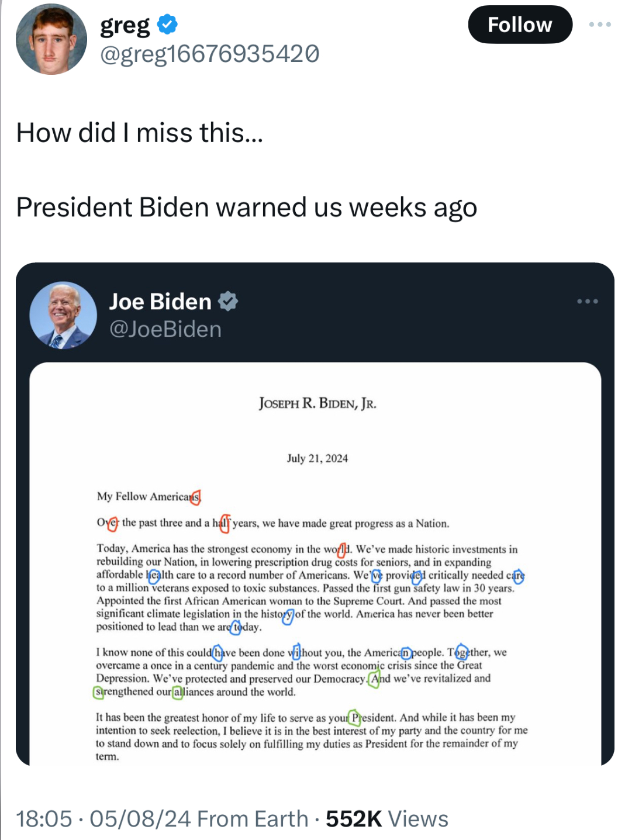Click the gray verified badge beside Joe Biden
The width and height of the screenshot is (618, 840).
tap(228, 302)
